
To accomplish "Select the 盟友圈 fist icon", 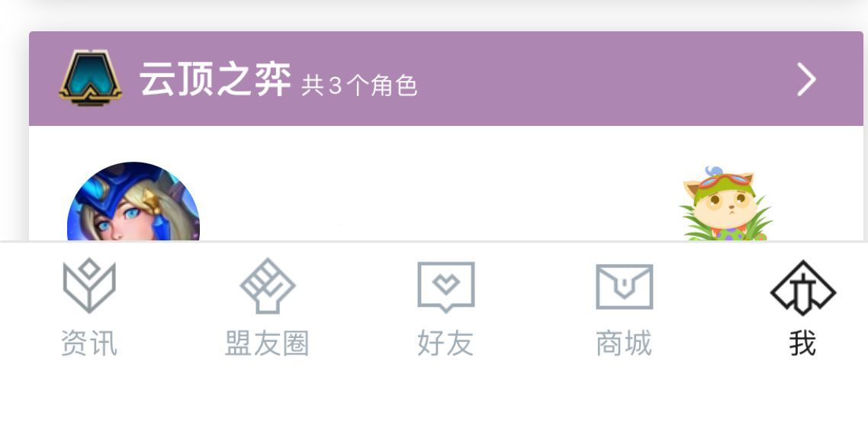I will click(x=268, y=285).
